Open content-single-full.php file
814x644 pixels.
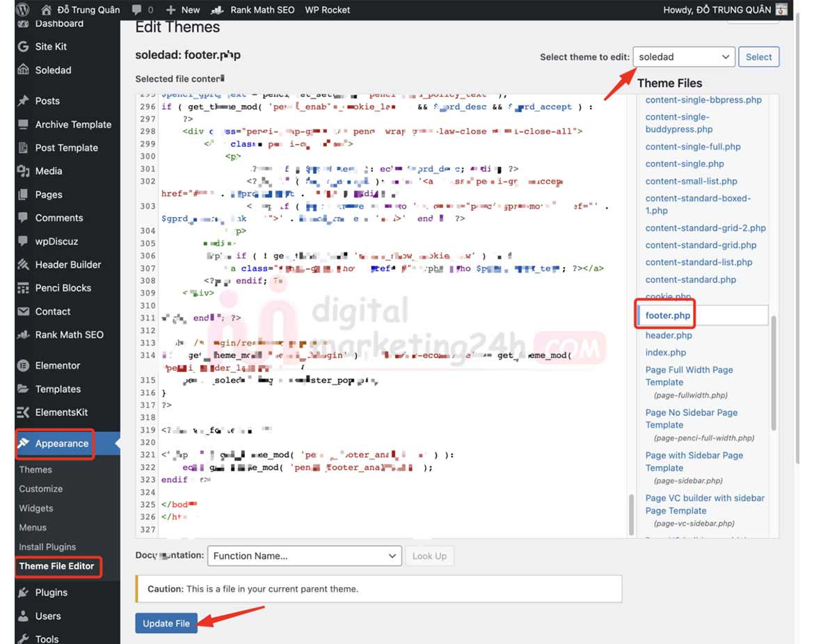pos(692,146)
